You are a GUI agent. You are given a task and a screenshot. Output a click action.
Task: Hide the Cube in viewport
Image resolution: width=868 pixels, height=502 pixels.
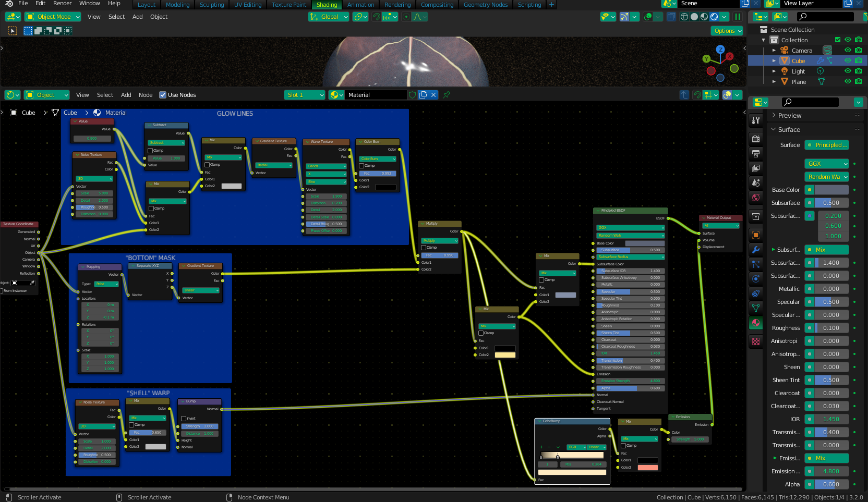[848, 61]
